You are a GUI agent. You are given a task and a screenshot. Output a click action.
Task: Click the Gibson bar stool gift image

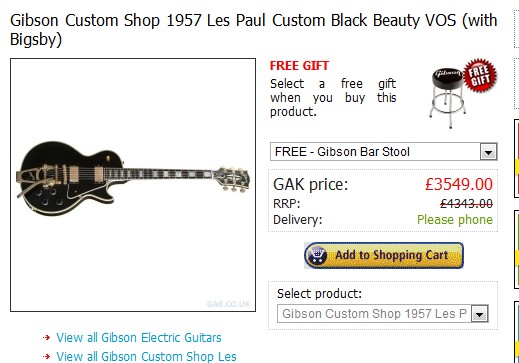coord(448,97)
